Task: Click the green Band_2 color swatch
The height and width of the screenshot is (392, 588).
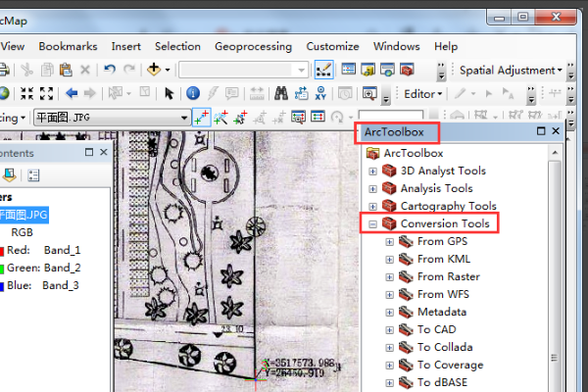Action: tap(2, 269)
